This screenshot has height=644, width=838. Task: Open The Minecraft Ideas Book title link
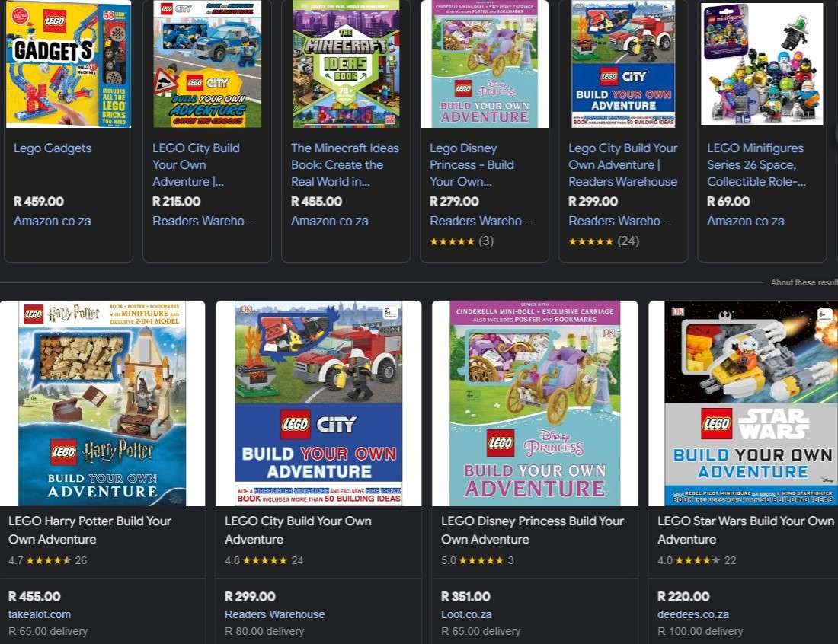point(344,164)
